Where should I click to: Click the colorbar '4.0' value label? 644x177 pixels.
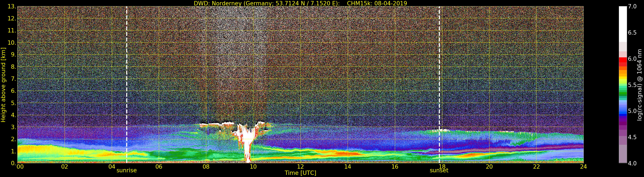coord(632,163)
